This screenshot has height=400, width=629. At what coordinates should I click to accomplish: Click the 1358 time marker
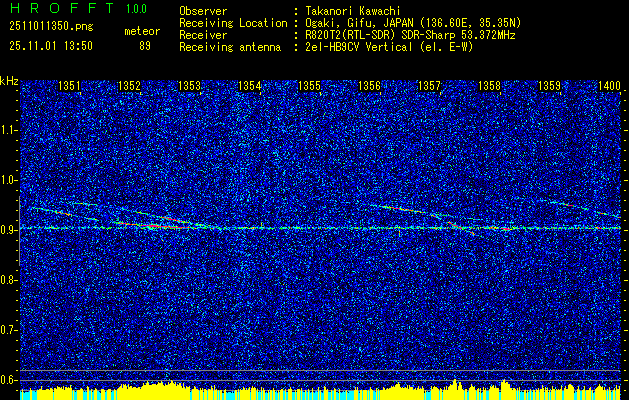point(489,85)
